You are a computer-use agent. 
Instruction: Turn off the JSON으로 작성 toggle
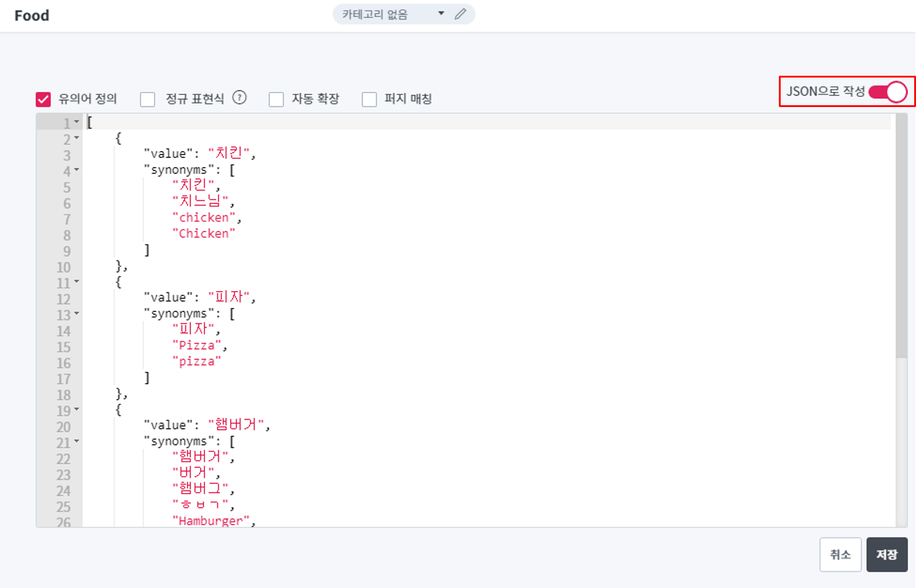point(887,92)
